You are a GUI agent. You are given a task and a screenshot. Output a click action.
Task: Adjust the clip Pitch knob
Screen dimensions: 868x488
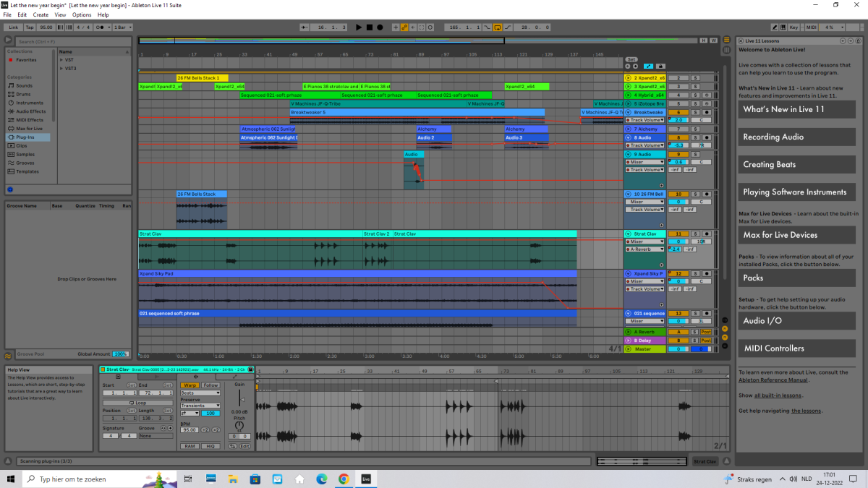pos(240,427)
